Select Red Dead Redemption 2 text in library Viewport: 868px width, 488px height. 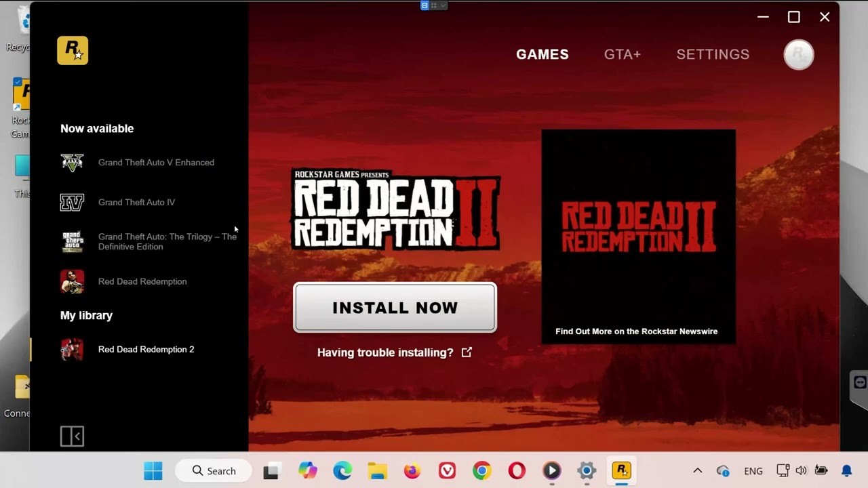tap(146, 350)
